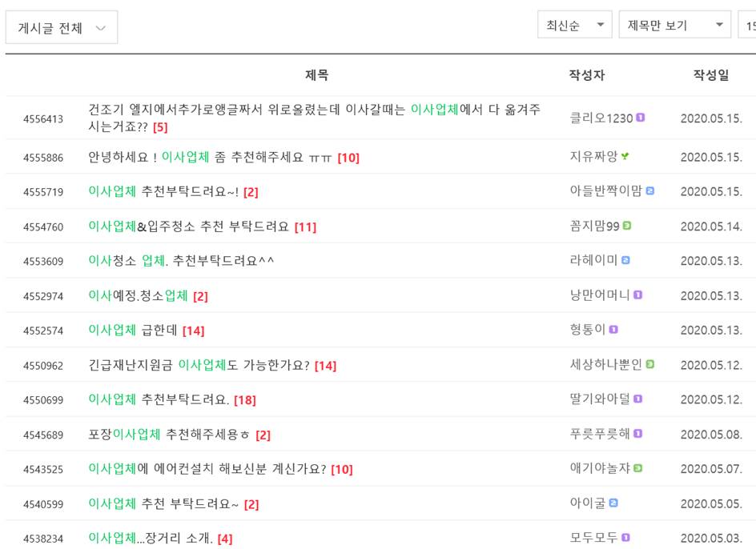The image size is (756, 549).
Task: Click comment count [18] on 추천부탁드려요. post
Action: (245, 400)
